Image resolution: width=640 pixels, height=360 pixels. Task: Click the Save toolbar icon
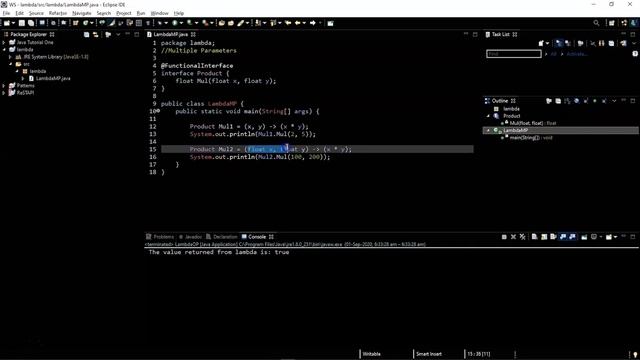22,23
